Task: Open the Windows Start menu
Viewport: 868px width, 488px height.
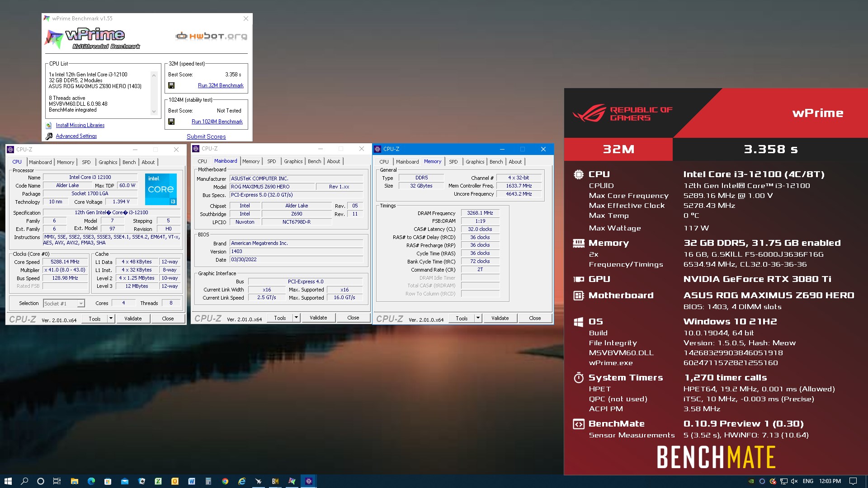Action: [x=8, y=481]
